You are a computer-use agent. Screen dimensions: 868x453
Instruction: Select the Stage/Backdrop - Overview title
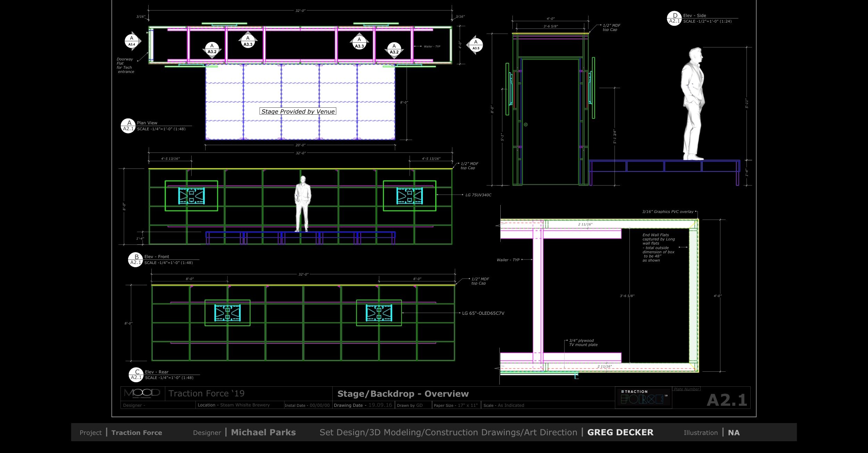[403, 394]
